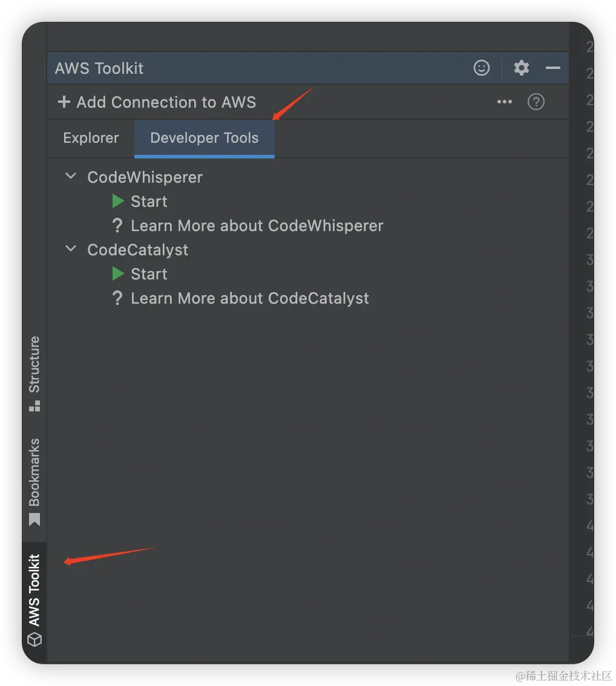Collapse the CodeWhisperer tree node chevron

[71, 177]
